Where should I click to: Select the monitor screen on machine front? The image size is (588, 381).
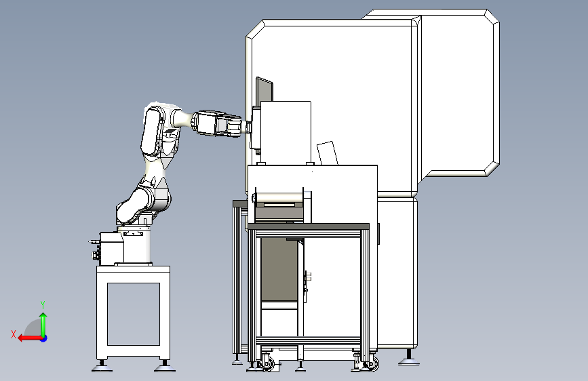pyautogui.click(x=264, y=89)
